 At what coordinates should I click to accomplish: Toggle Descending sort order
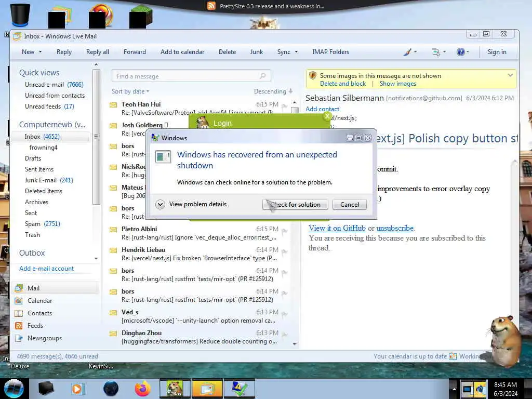(x=273, y=91)
